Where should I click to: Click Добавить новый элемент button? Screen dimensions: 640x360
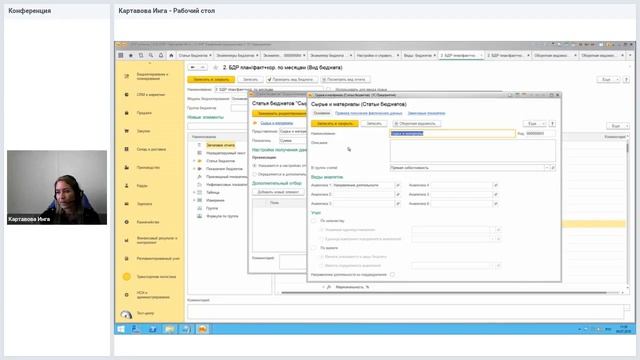278,192
